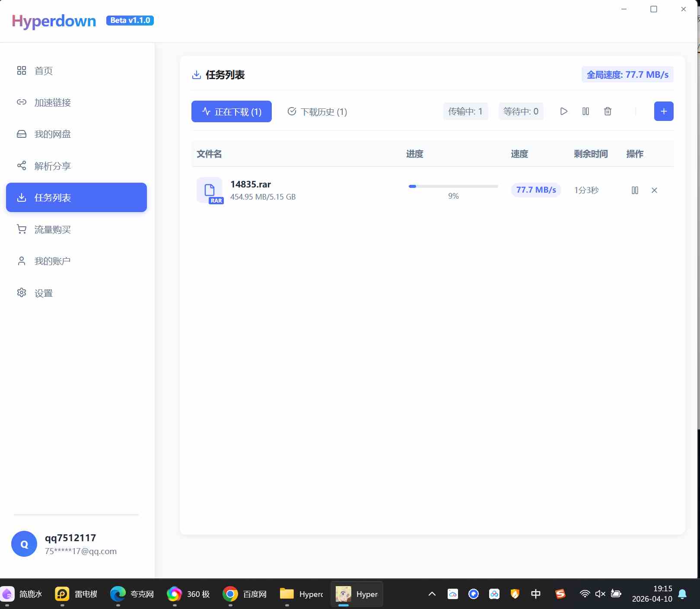Cancel the 14835.rar task with the X
The height and width of the screenshot is (609, 700).
(x=654, y=190)
